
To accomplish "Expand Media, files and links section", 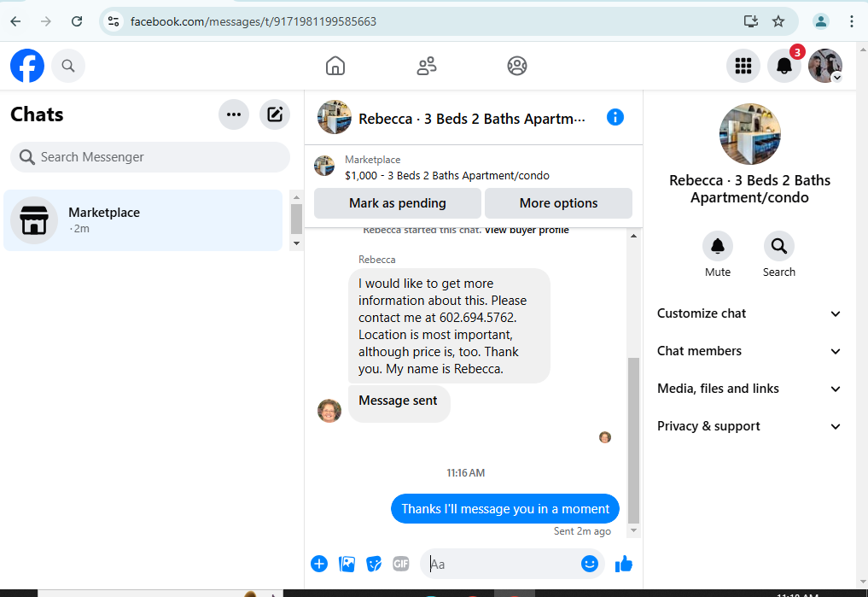I will pyautogui.click(x=749, y=389).
